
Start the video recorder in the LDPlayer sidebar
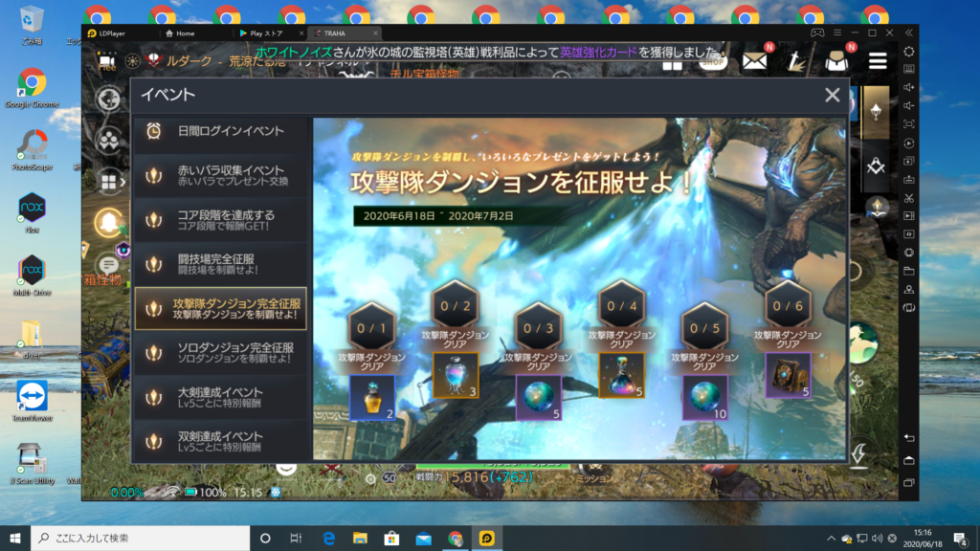pos(909,216)
